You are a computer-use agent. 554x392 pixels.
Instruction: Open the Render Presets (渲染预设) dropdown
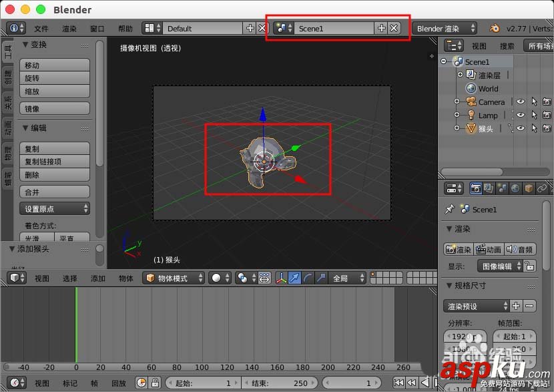(476, 306)
